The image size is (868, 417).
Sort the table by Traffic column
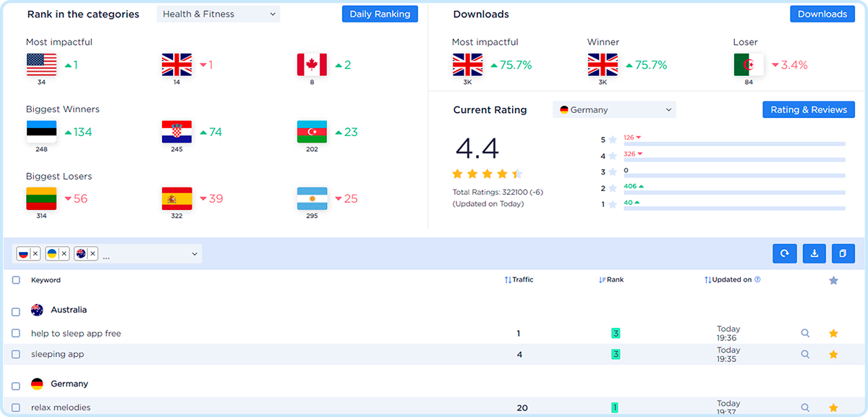pos(519,279)
